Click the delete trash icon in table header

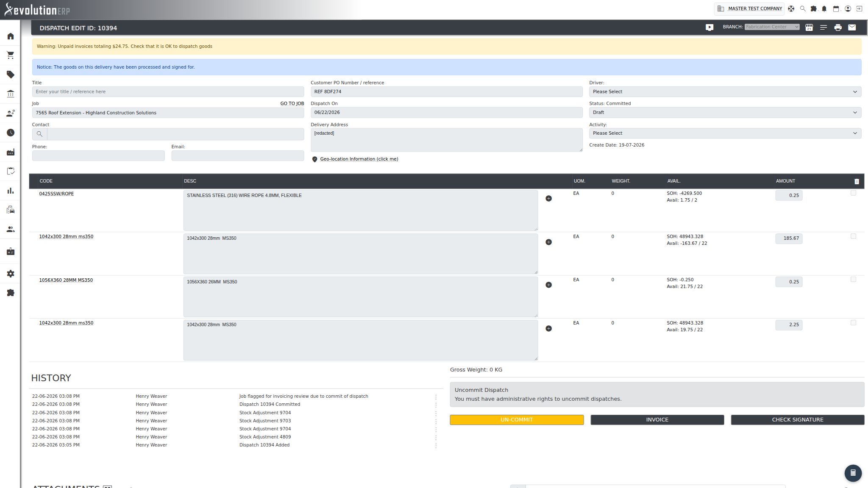857,181
